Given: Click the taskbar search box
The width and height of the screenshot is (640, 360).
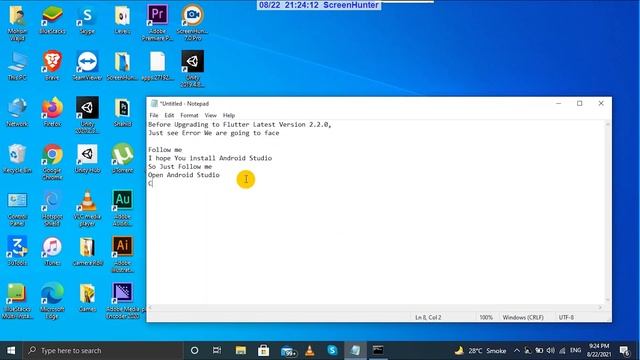Looking at the screenshot, I should [102, 350].
